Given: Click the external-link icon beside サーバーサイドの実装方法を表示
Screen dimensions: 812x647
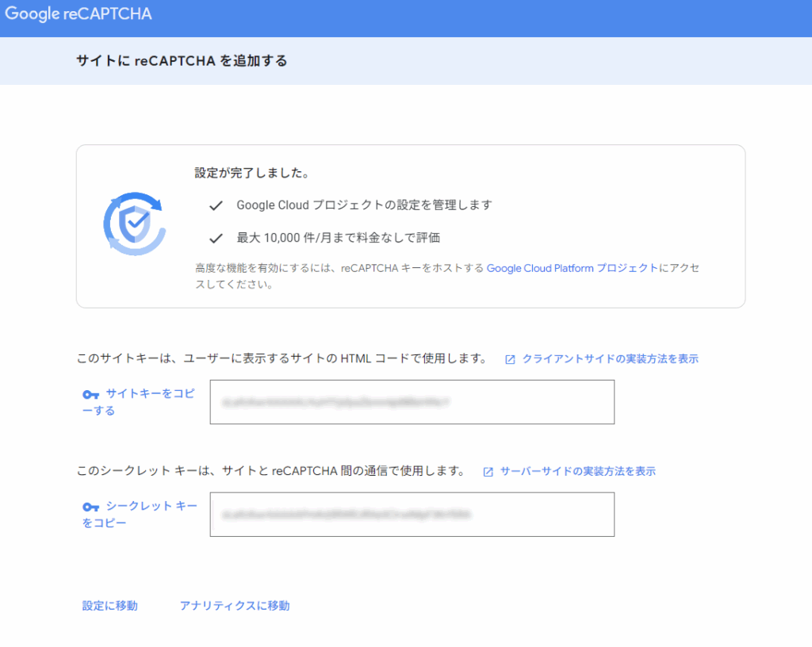Looking at the screenshot, I should pos(488,472).
